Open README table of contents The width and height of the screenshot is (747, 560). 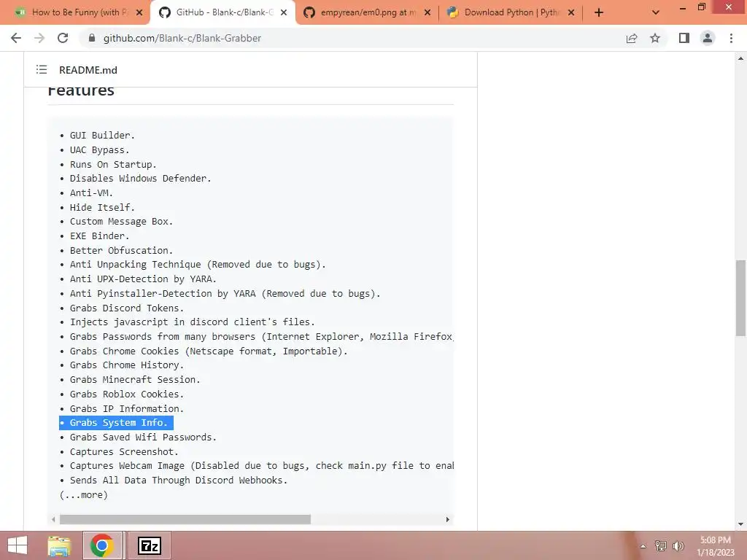point(42,69)
